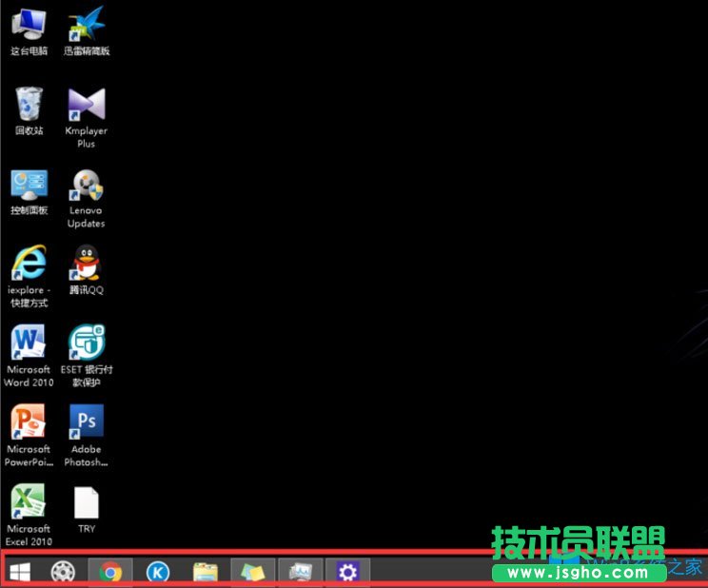The height and width of the screenshot is (588, 708).
Task: Open Chrome from the taskbar
Action: (110, 572)
